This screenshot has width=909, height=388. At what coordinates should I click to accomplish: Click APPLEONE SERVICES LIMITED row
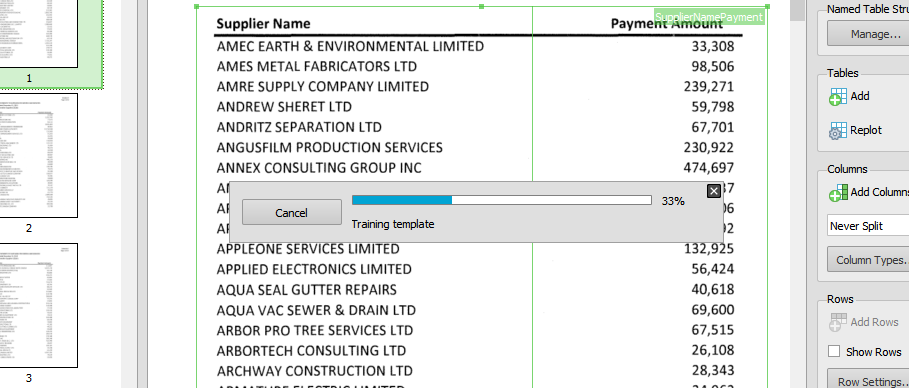click(x=308, y=249)
